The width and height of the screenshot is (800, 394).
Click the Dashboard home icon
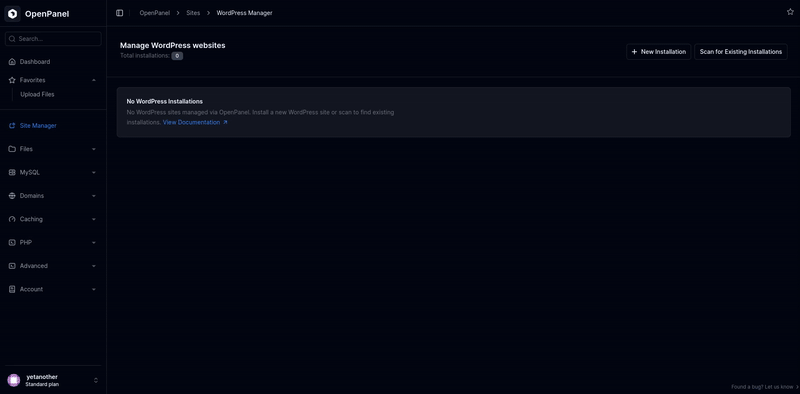(12, 62)
